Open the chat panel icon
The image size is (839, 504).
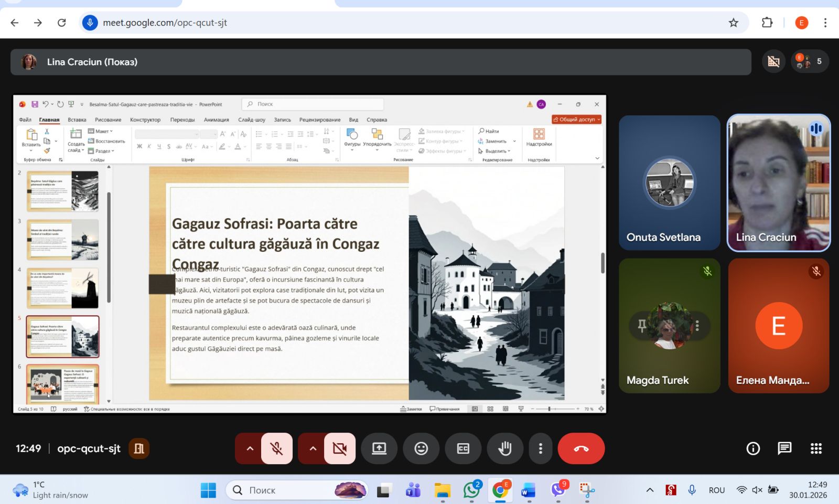pos(784,448)
